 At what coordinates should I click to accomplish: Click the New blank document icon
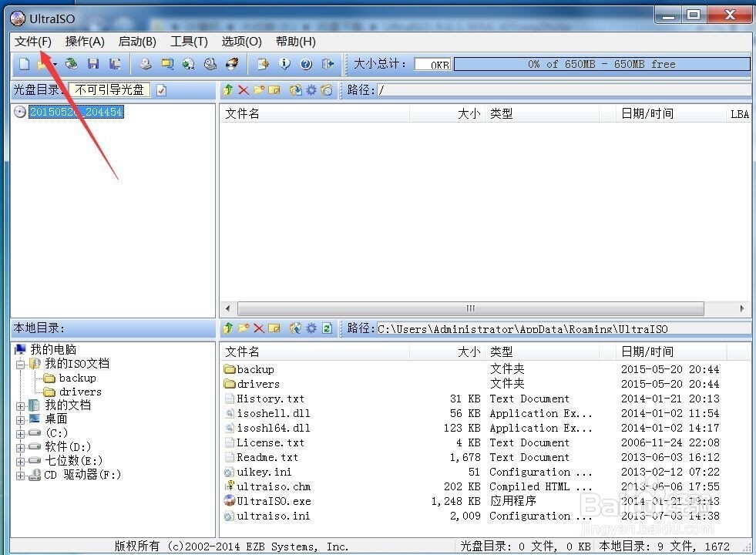24,64
